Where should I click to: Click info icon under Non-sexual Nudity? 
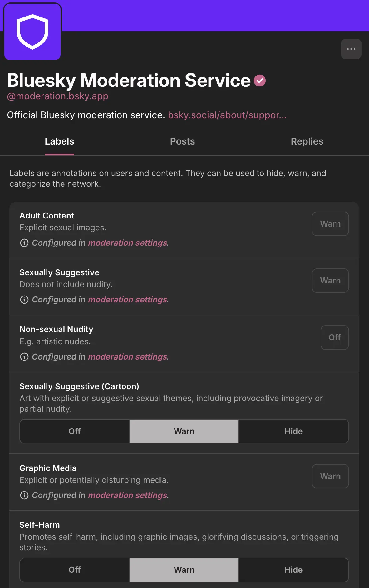pyautogui.click(x=24, y=357)
